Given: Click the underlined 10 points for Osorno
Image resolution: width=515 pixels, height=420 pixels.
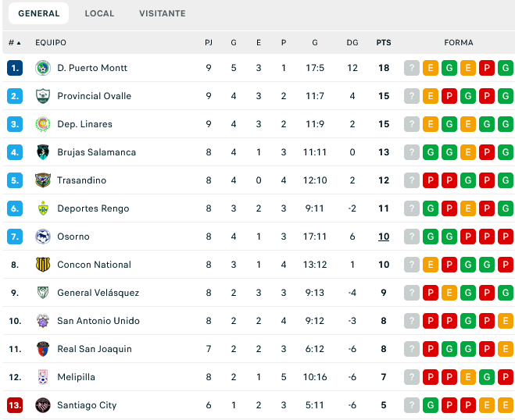Looking at the screenshot, I should click(x=384, y=237).
